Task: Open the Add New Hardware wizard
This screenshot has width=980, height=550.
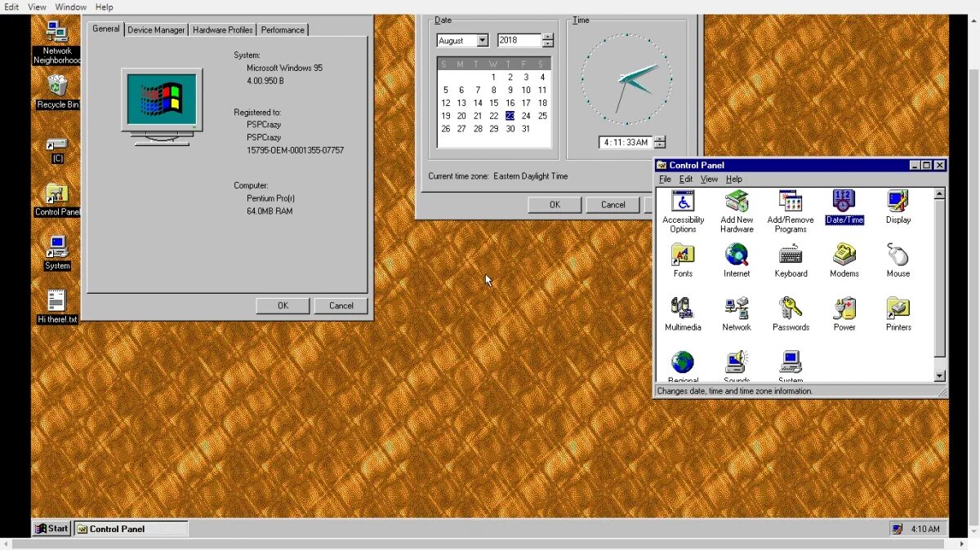Action: coord(736,211)
